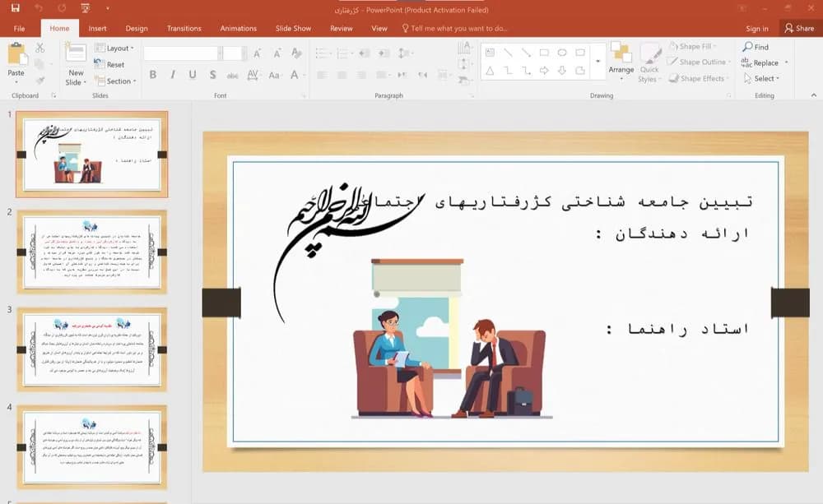Click the Replace button

(x=760, y=62)
